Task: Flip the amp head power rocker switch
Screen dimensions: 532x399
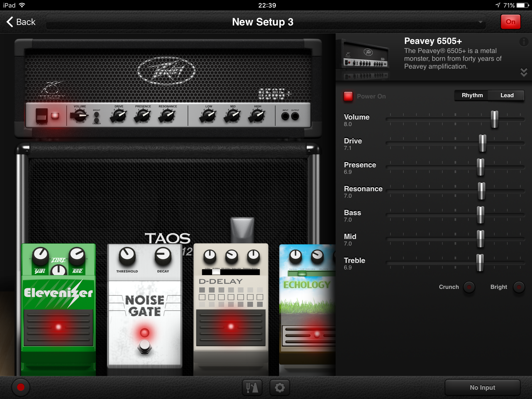Action: coord(42,115)
